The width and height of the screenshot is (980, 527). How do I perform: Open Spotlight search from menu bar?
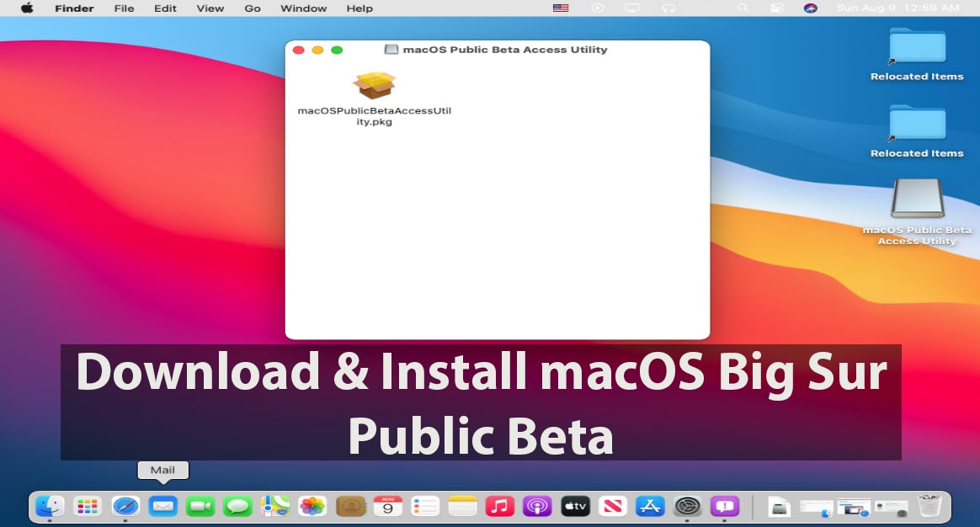(x=742, y=8)
